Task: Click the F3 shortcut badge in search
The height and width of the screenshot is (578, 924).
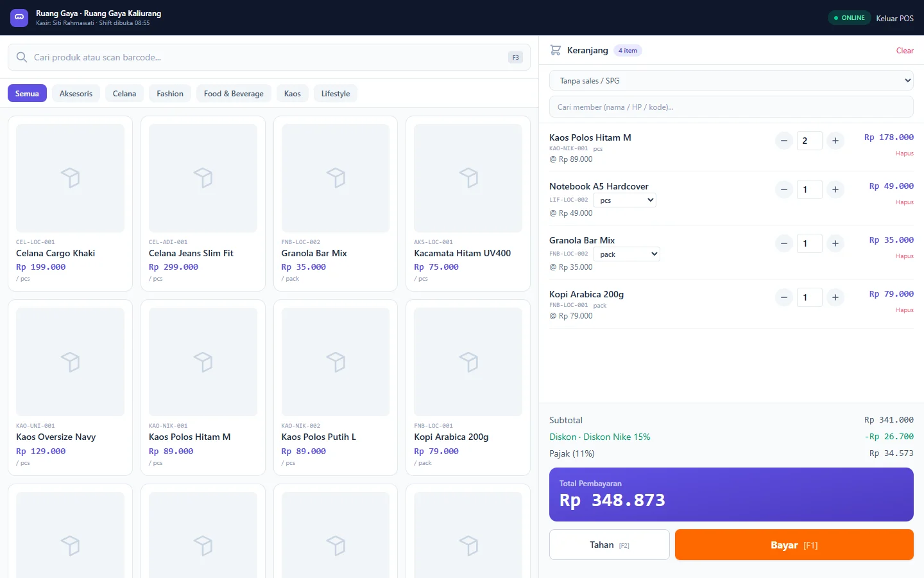Action: click(x=515, y=57)
